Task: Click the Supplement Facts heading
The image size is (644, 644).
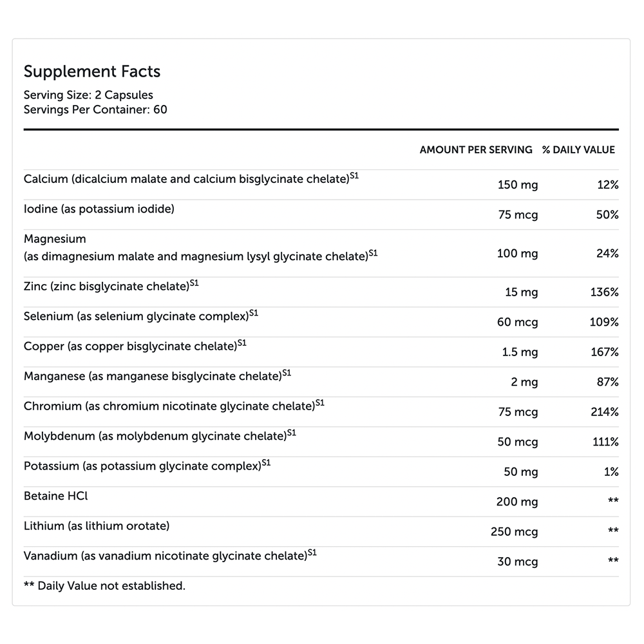Action: point(92,71)
